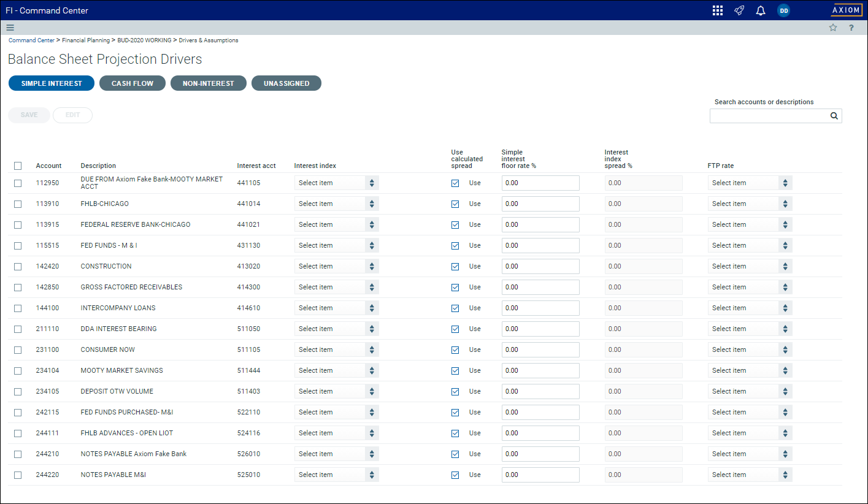Screen dimensions: 868x504
Task: Open Interest index dropdown for MOOTY MARKET SAVINGS
Action: (x=337, y=370)
